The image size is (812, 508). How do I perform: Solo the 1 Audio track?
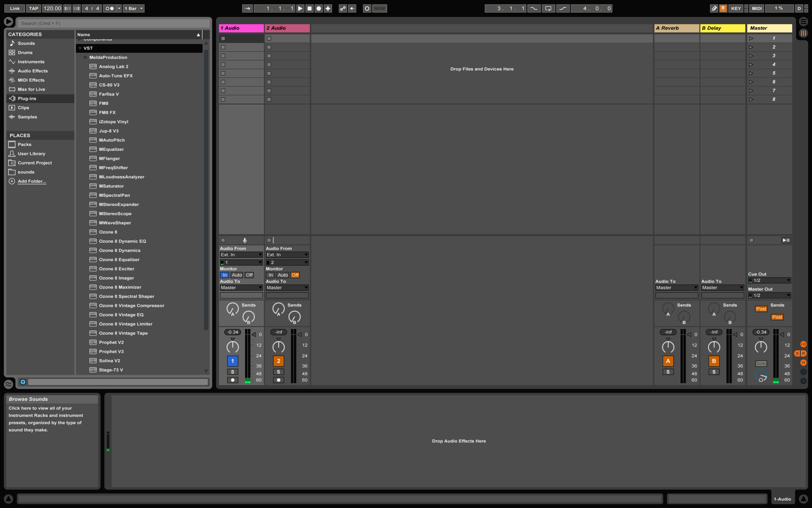click(232, 372)
